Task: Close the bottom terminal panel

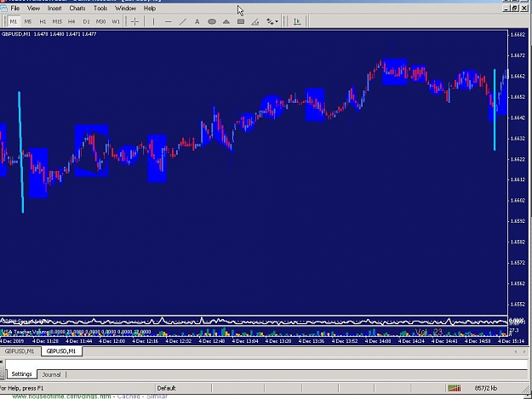Action: coord(2,362)
